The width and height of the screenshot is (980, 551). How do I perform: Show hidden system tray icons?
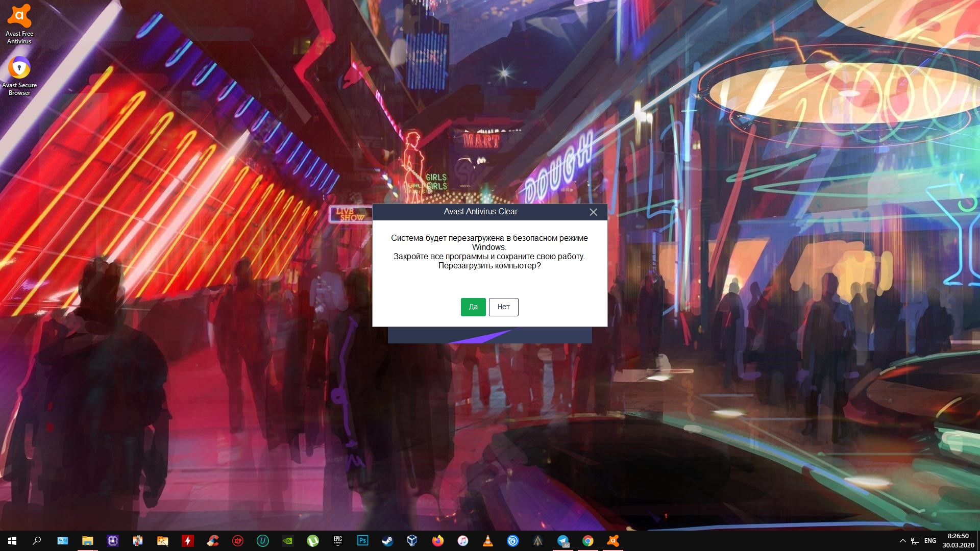click(x=902, y=541)
